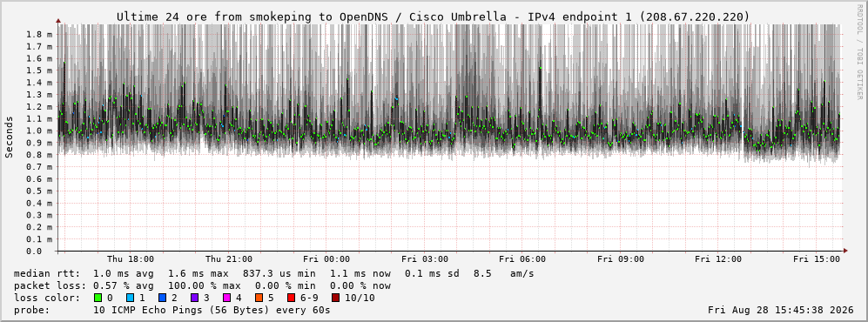The height and width of the screenshot is (322, 868).
Task: Click the purple loss 3 swatch
Action: pos(194,299)
